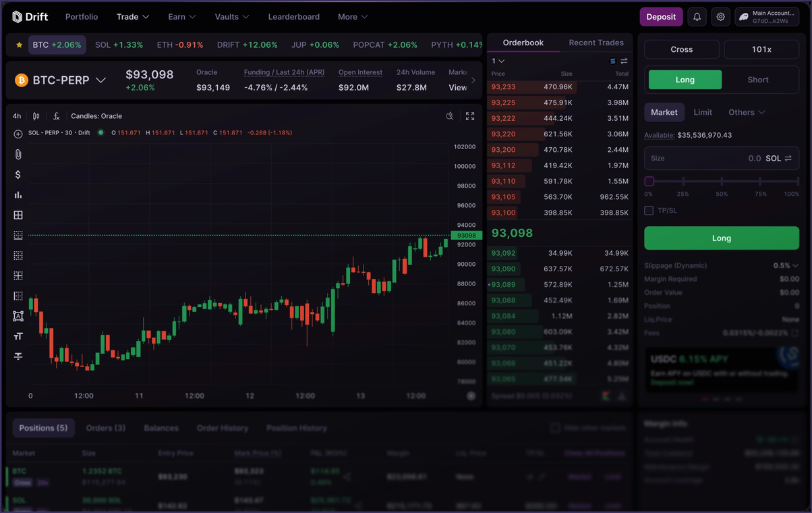Change the 4h timeframe selector
812x513 pixels.
17,116
